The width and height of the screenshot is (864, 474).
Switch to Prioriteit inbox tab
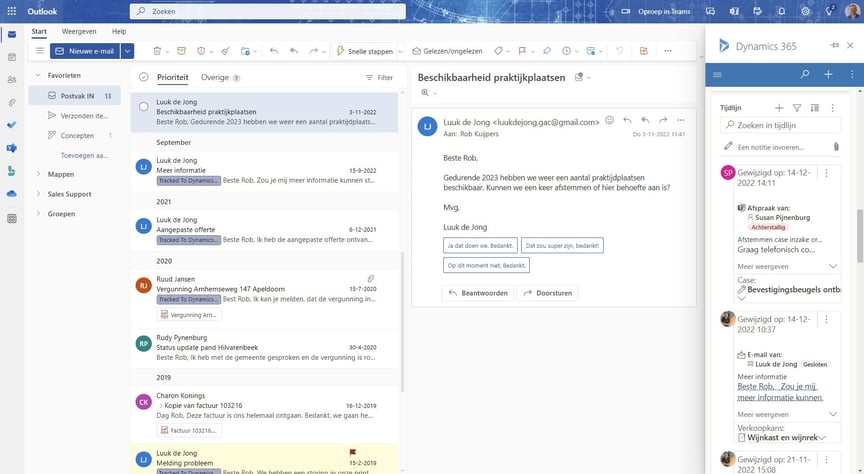pyautogui.click(x=172, y=77)
